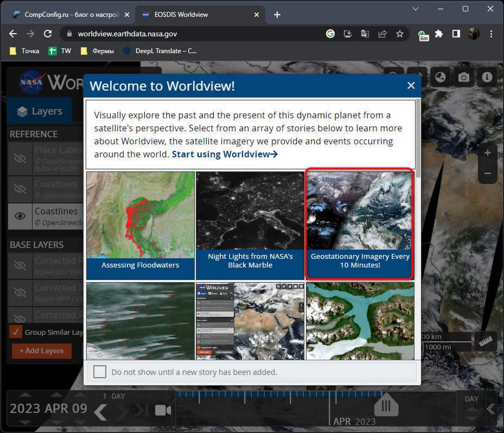Decrease the year below 2023
This screenshot has width=504, height=433.
click(25, 422)
